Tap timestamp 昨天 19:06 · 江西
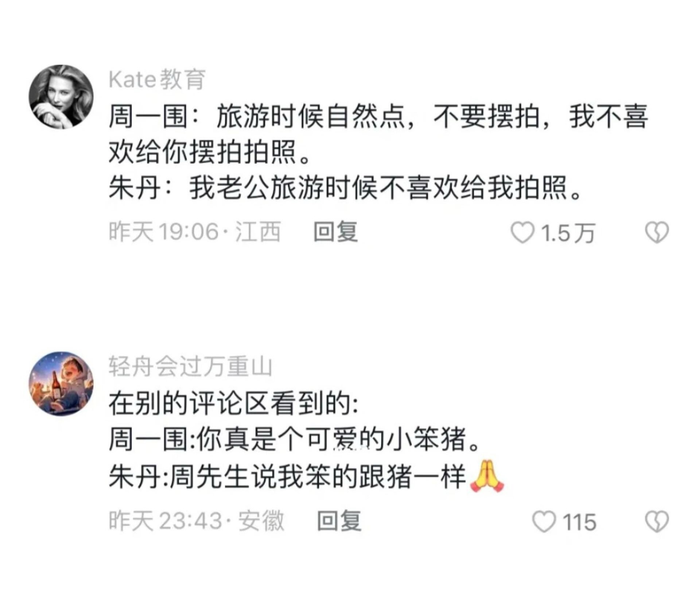Image resolution: width=700 pixels, height=589 pixels. [195, 232]
